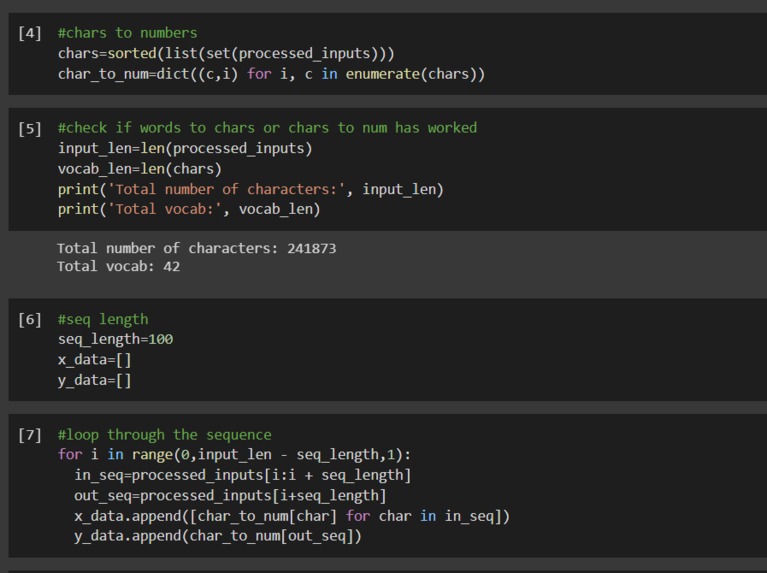This screenshot has height=573, width=767.
Task: Click the print 'Total vocab:' code line
Action: (189, 209)
